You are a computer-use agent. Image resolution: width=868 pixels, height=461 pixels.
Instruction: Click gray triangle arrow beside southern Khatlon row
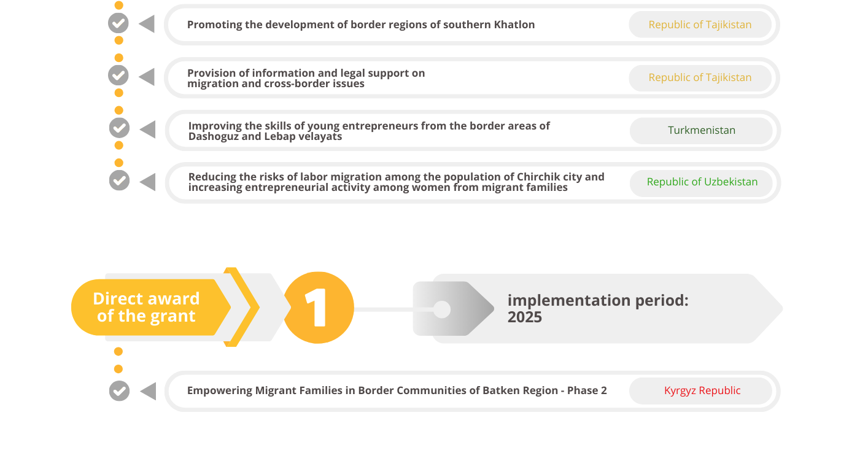[x=147, y=25]
